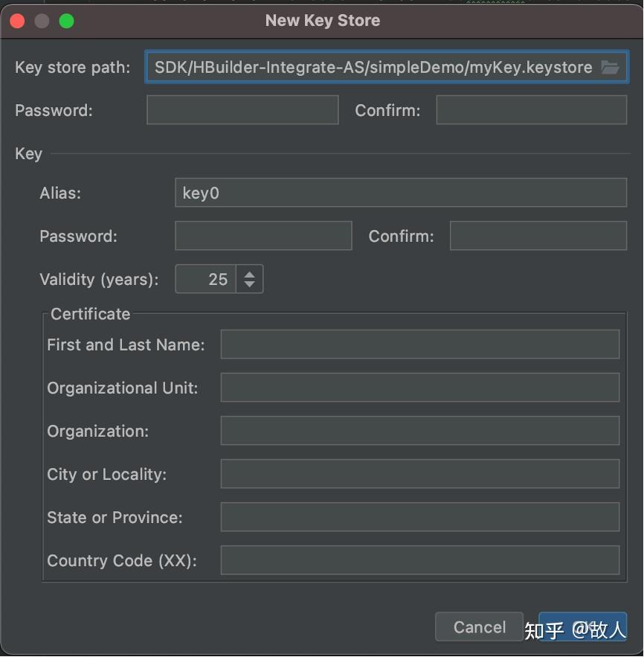Click the Organization field
This screenshot has width=644, height=657.
click(x=419, y=431)
